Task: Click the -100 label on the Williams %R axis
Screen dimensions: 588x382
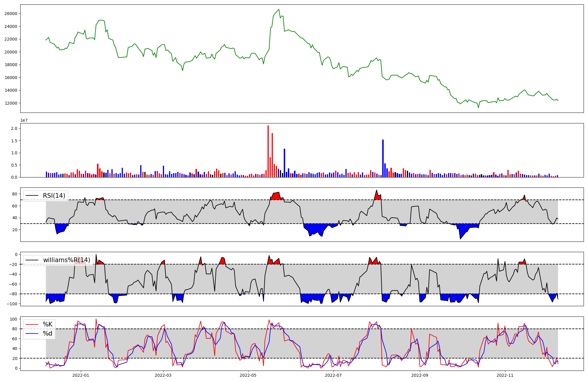Action: (12, 304)
